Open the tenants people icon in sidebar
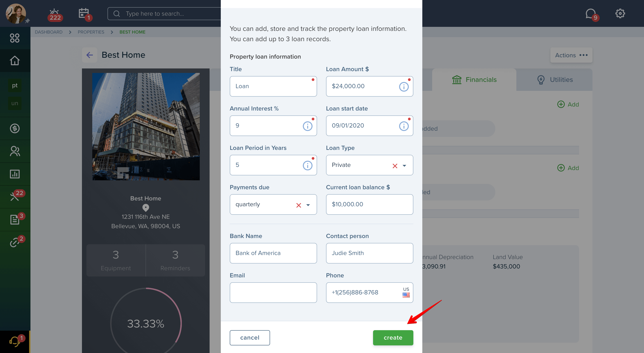The height and width of the screenshot is (353, 644). (15, 151)
